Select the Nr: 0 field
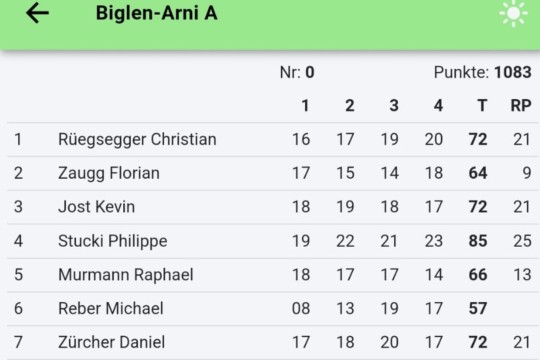The width and height of the screenshot is (540, 360). tap(297, 72)
